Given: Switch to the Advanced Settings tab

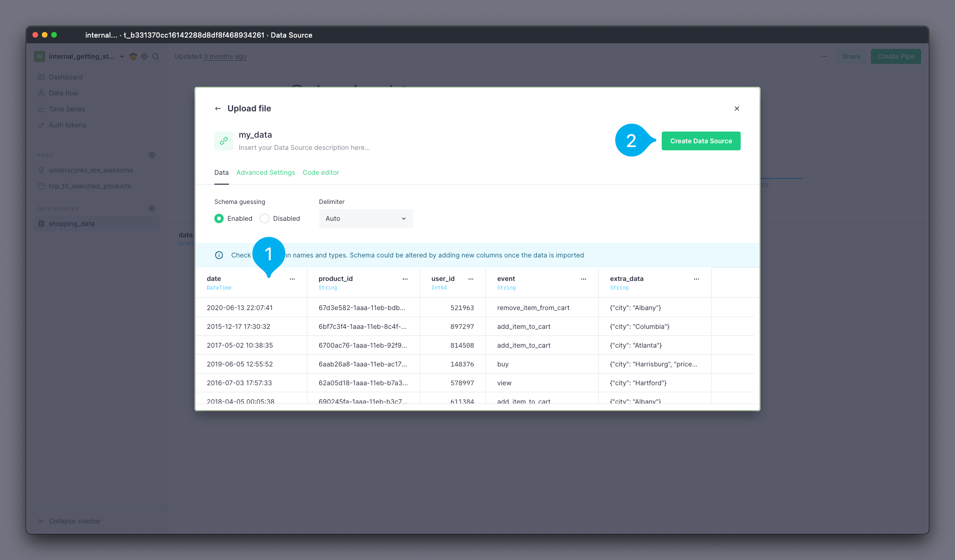Looking at the screenshot, I should coord(266,172).
